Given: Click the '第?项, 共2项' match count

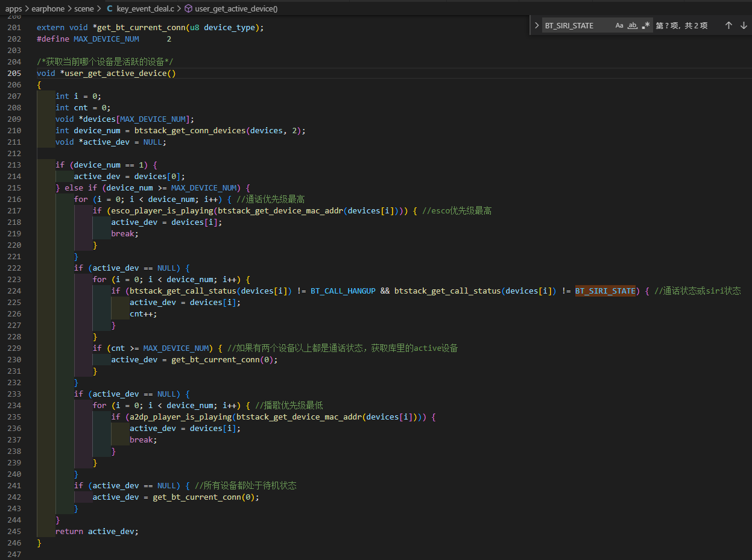Looking at the screenshot, I should click(681, 25).
